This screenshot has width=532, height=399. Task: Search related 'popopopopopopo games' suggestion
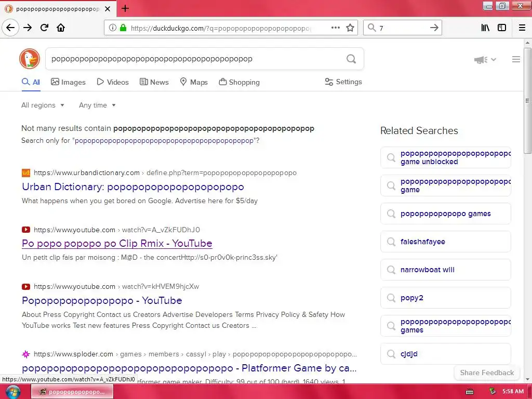445,214
